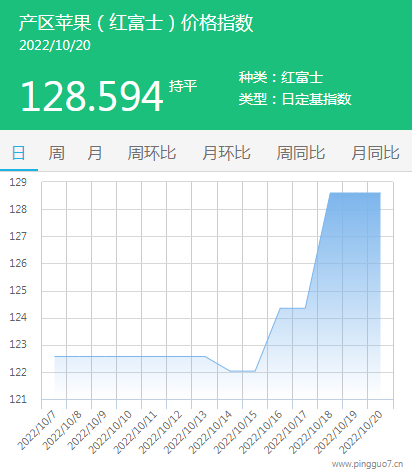Viewport: 412px width, 474px height.
Task: Show the 周环比 week-over-week tab
Action: pyautogui.click(x=152, y=153)
